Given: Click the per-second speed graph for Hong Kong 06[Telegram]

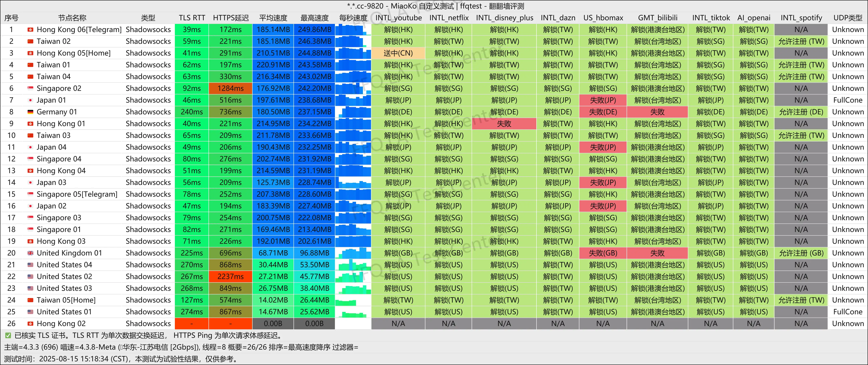Looking at the screenshot, I should (353, 30).
